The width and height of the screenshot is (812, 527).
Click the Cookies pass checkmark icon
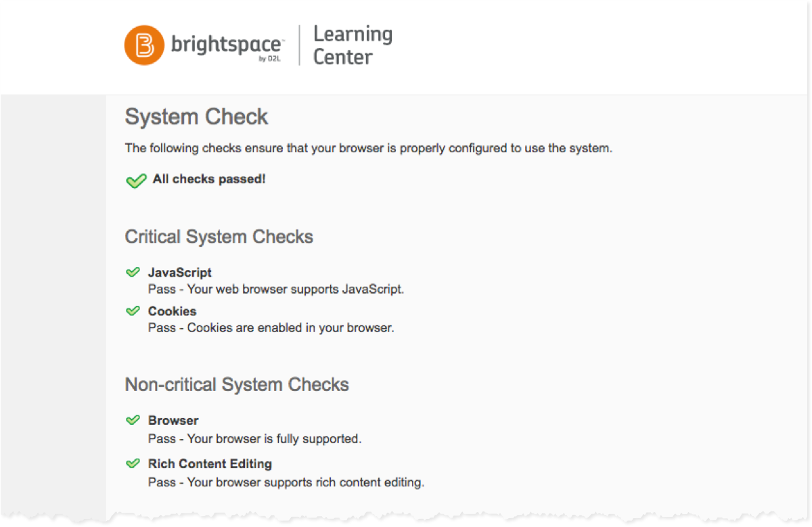coord(133,311)
